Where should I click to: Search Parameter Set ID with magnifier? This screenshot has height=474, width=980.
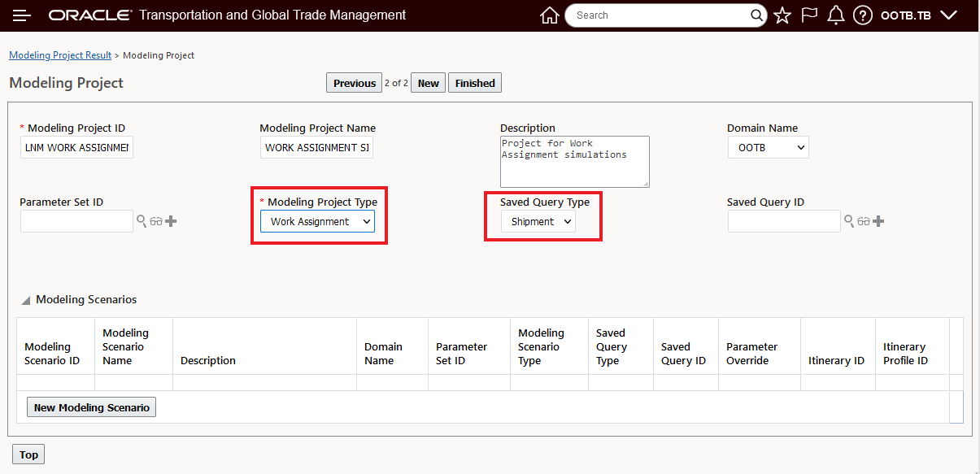tap(142, 221)
